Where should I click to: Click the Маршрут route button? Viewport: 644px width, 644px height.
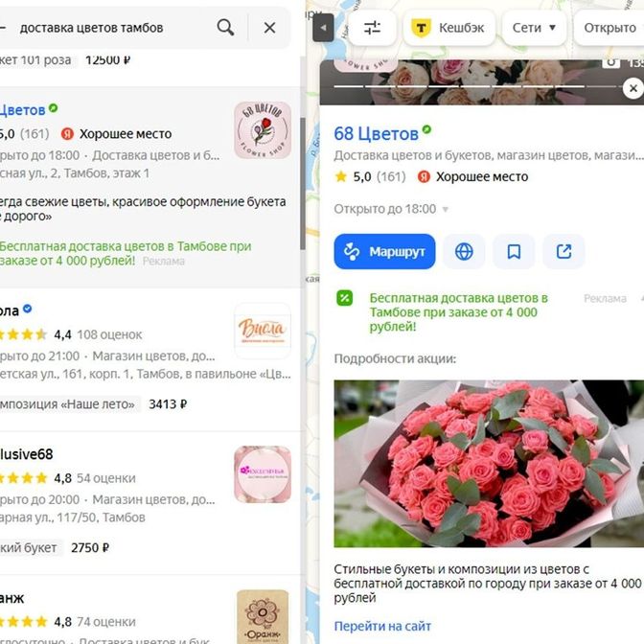click(384, 251)
